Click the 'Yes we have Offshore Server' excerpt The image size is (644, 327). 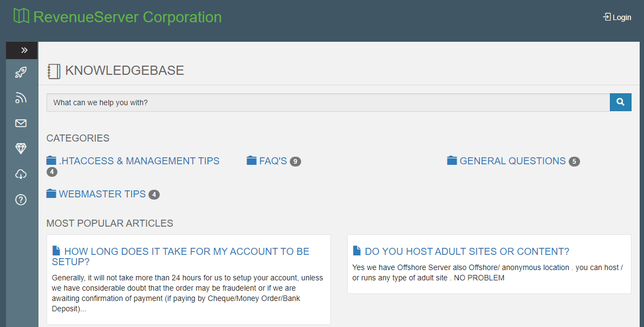point(487,273)
